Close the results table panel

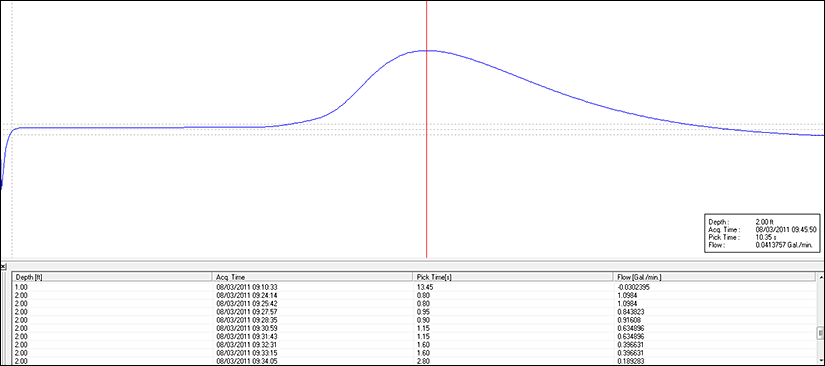coord(3,267)
